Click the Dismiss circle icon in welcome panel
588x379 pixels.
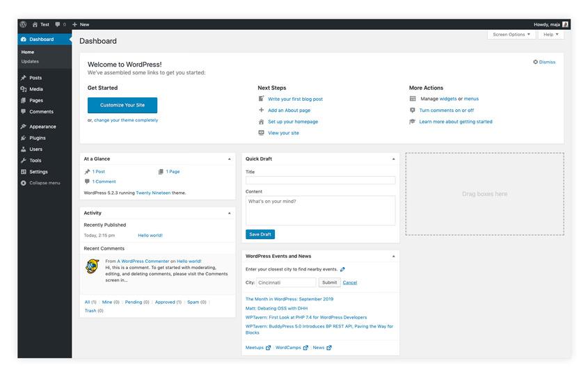pos(536,62)
